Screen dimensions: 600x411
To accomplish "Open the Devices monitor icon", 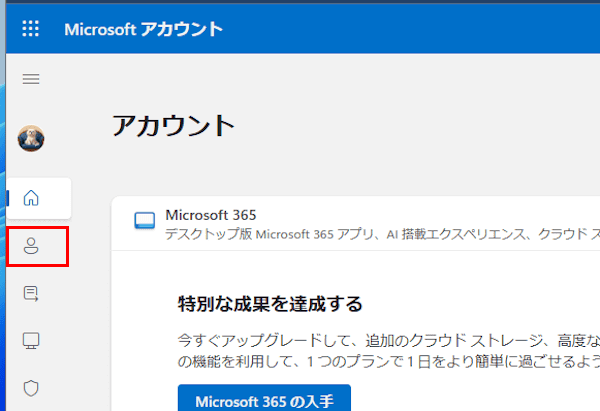I will (31, 341).
